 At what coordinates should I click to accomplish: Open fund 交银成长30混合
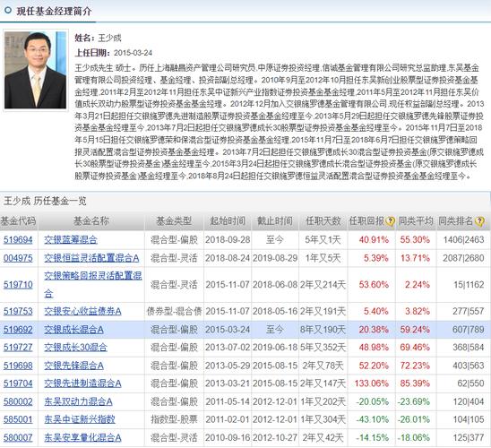click(75, 347)
